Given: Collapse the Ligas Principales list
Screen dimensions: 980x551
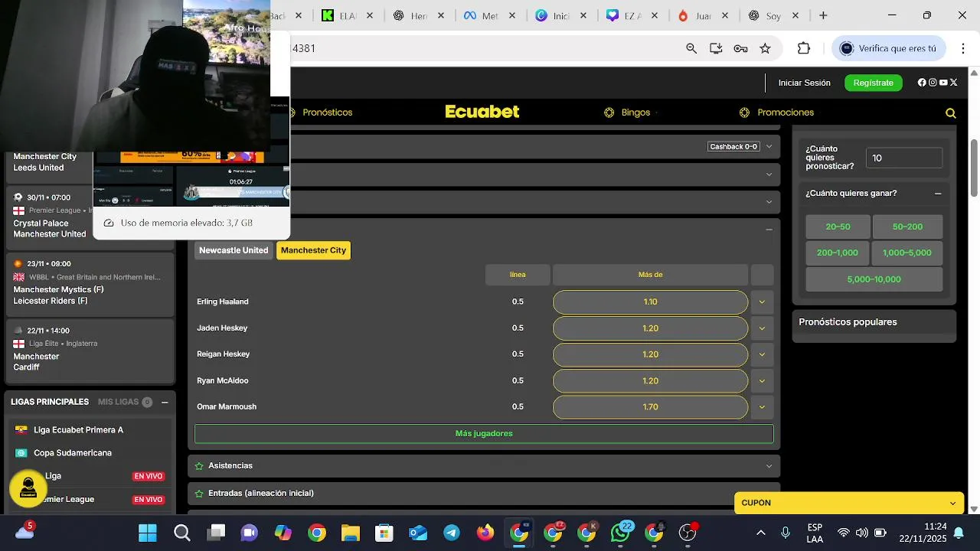Looking at the screenshot, I should click(165, 402).
